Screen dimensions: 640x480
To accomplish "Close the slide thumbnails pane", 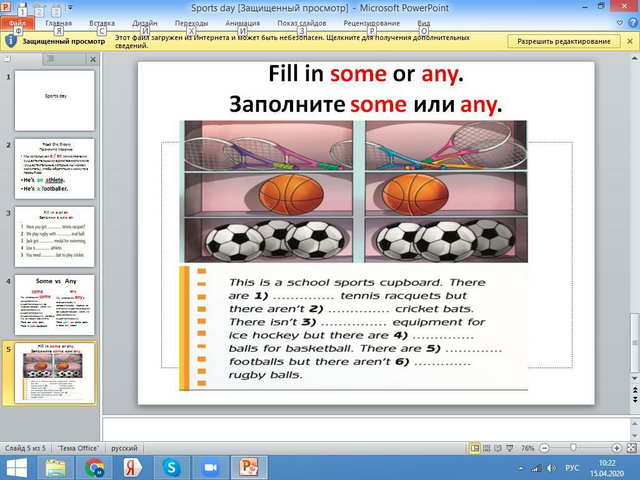I will 93,60.
